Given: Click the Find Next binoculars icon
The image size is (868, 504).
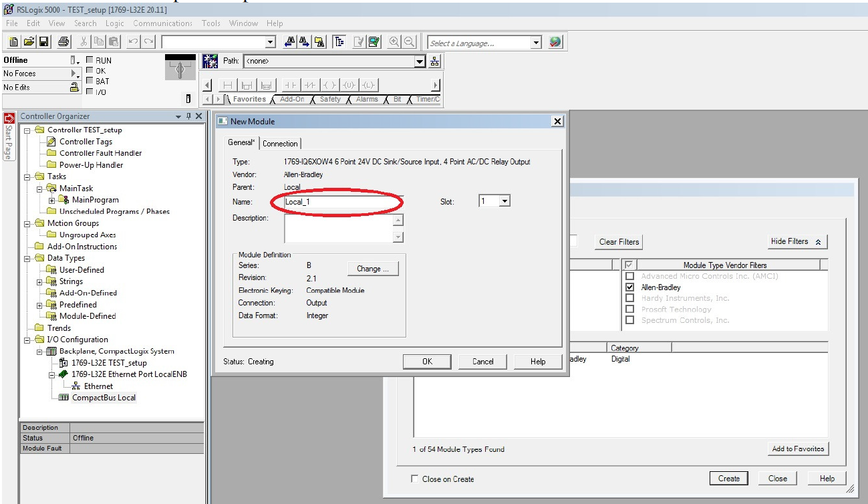Looking at the screenshot, I should pyautogui.click(x=305, y=42).
